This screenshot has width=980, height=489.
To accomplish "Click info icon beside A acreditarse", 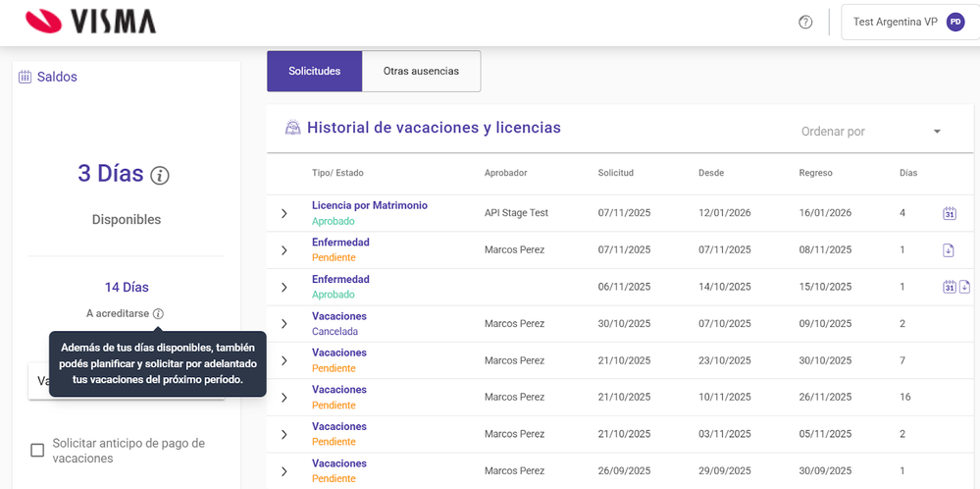I will click(158, 314).
